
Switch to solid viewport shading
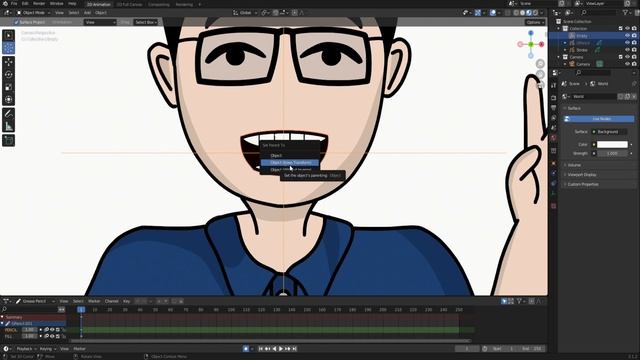(523, 13)
